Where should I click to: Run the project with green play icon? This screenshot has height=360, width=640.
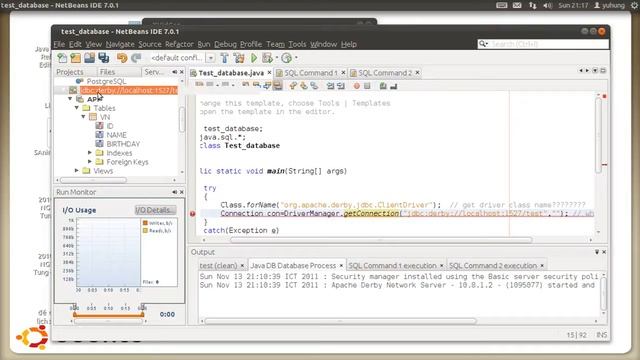(x=254, y=58)
